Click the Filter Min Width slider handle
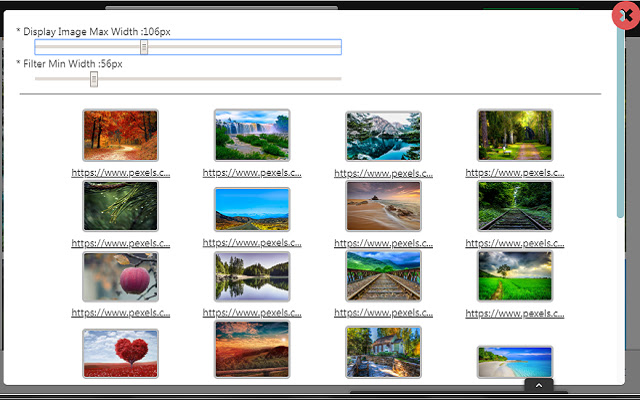640x400 pixels. 94,79
